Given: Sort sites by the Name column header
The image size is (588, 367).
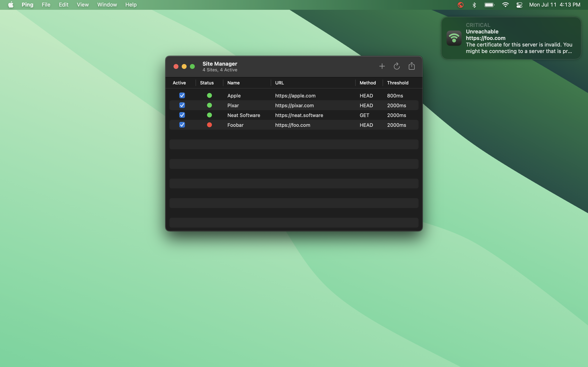Looking at the screenshot, I should [x=233, y=83].
